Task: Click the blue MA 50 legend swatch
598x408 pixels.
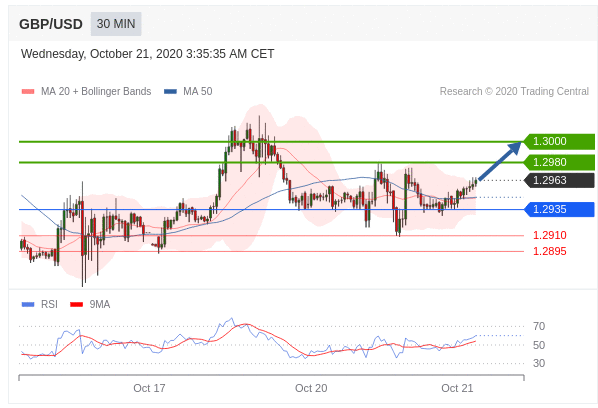Action: coord(170,92)
